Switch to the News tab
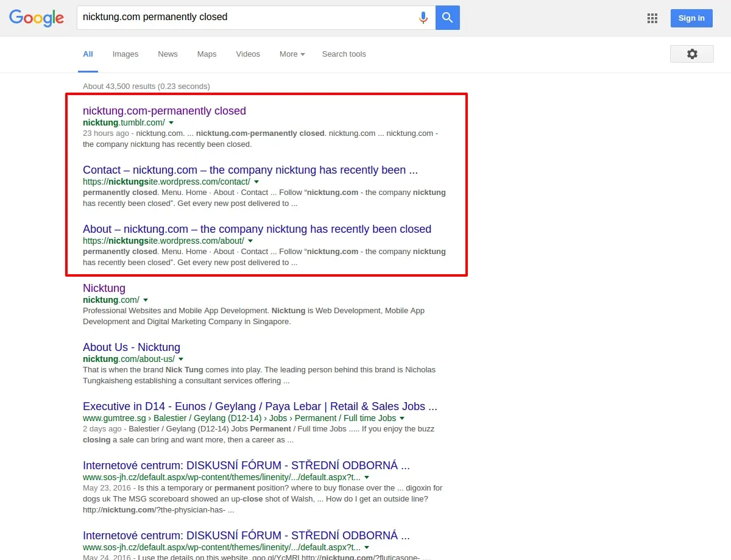Viewport: 731px width, 560px height. pyautogui.click(x=168, y=54)
